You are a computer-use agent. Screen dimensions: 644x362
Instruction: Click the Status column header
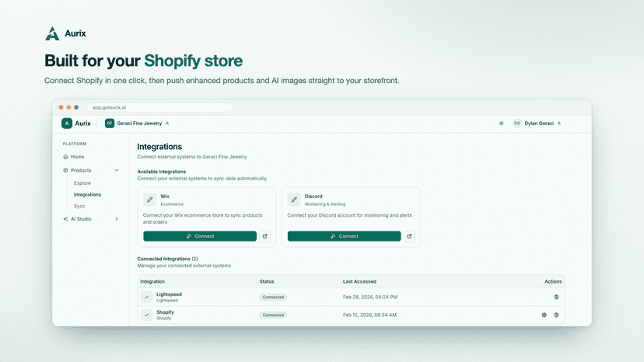tap(267, 281)
